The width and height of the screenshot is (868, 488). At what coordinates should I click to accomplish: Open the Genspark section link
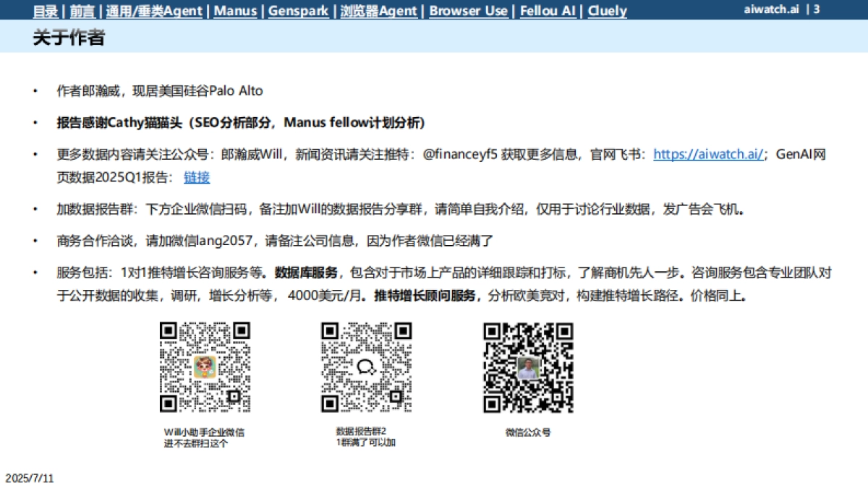click(x=298, y=11)
